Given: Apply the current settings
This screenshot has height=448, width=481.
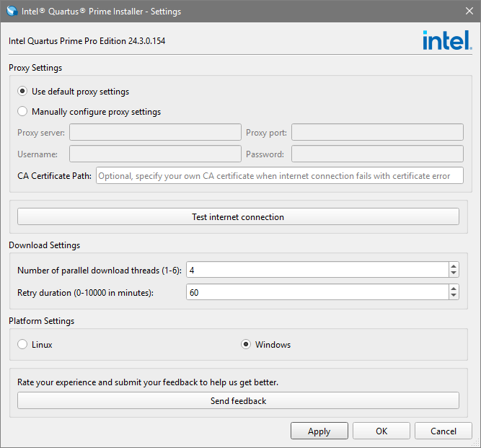Looking at the screenshot, I should coord(319,431).
